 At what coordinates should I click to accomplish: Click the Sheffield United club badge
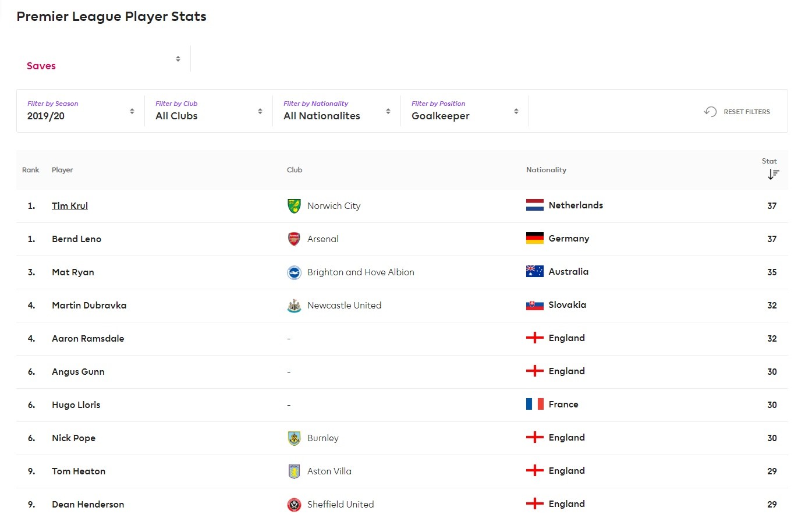point(294,505)
